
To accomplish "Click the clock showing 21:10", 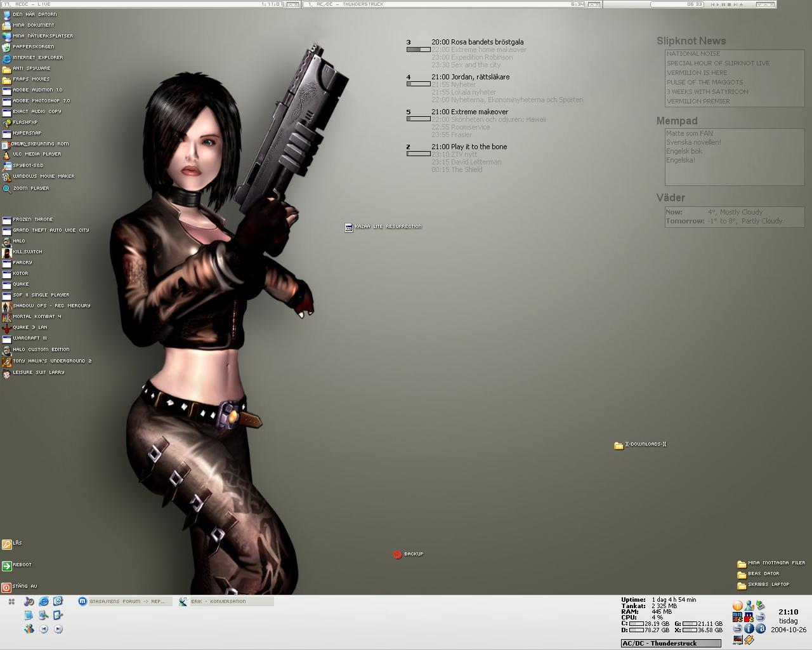I will click(x=789, y=612).
